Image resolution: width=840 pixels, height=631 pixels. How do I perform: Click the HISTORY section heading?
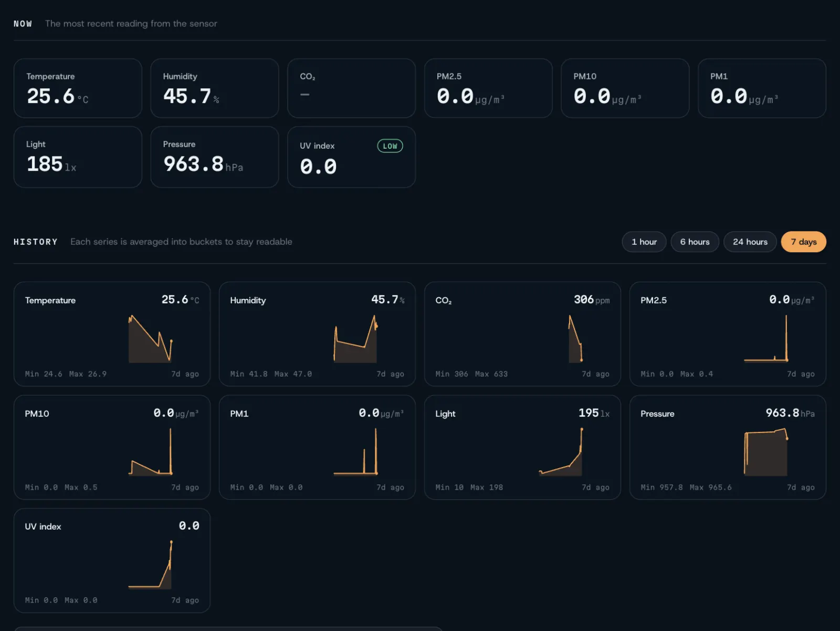(36, 242)
